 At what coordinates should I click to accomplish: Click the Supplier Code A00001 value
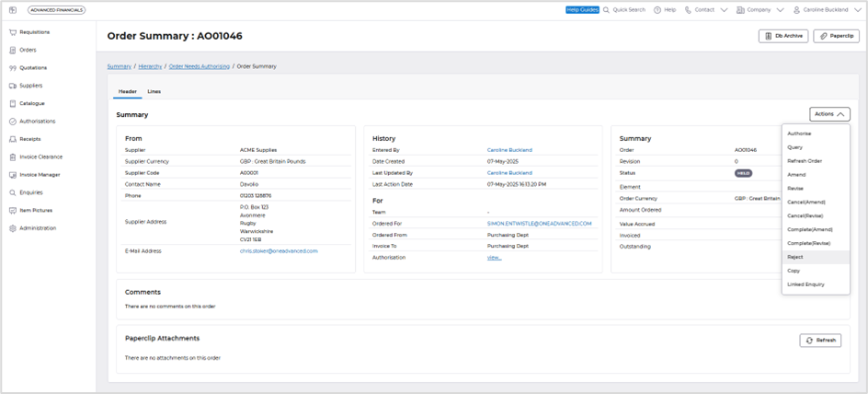(249, 173)
